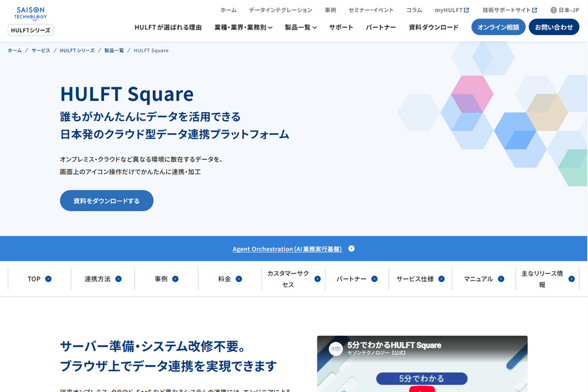Click the channel avatar in the video header
Image resolution: width=588 pixels, height=392 pixels.
click(x=336, y=349)
